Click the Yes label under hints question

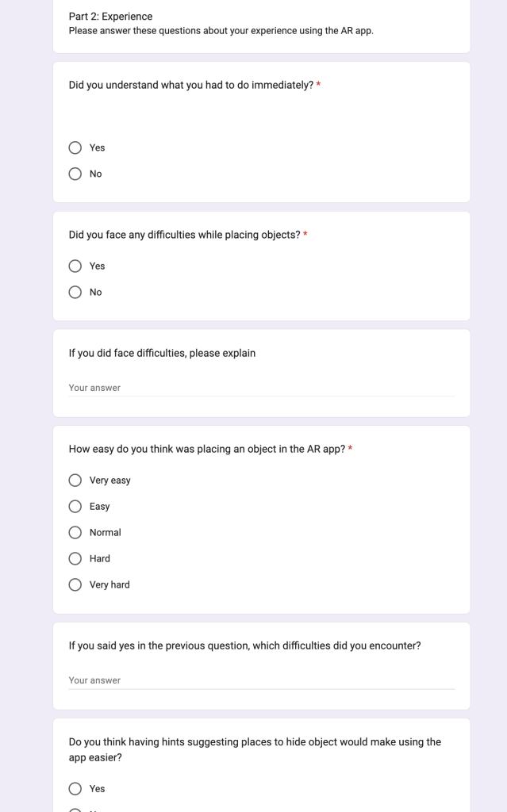click(97, 789)
